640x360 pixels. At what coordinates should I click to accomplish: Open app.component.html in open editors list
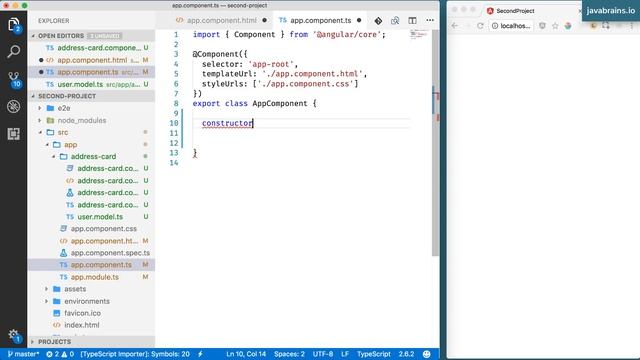[x=91, y=60]
